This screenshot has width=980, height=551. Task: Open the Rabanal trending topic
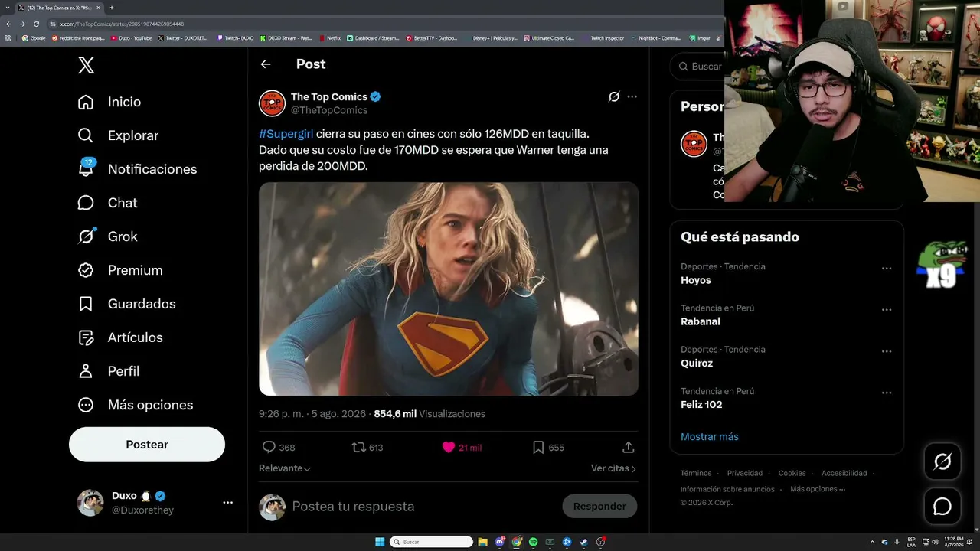click(701, 321)
